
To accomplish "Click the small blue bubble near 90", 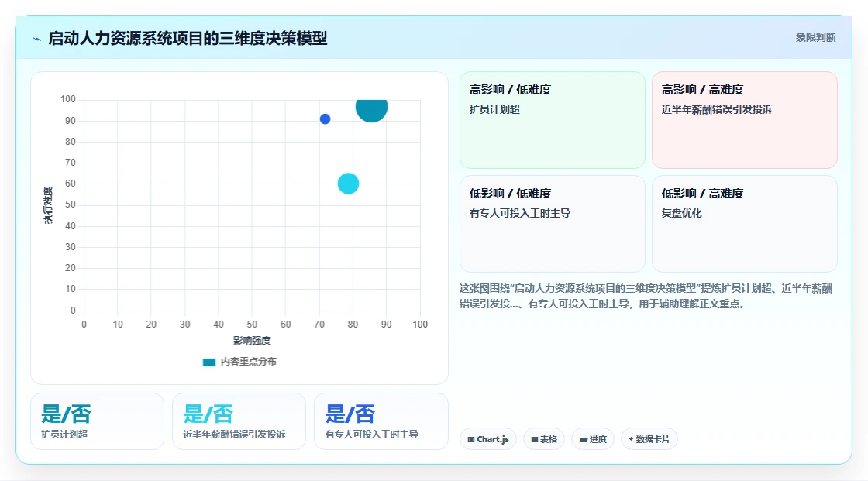I will tap(325, 119).
